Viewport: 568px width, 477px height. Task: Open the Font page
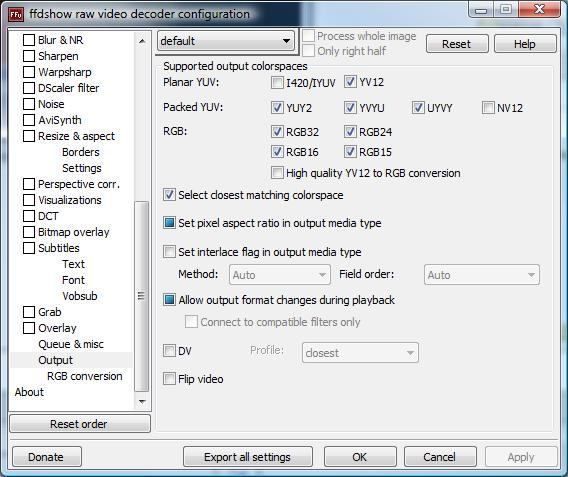(73, 280)
